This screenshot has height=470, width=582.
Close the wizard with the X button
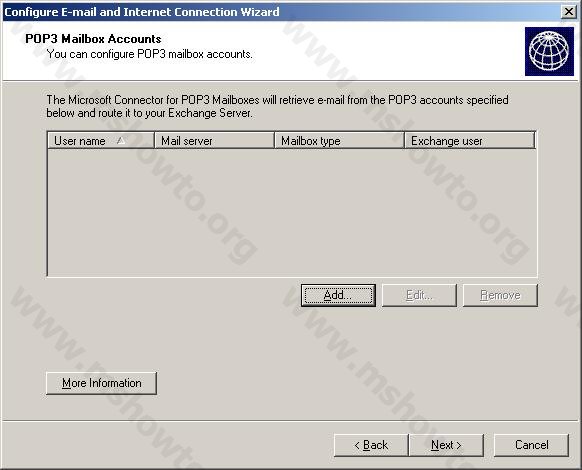(x=568, y=12)
